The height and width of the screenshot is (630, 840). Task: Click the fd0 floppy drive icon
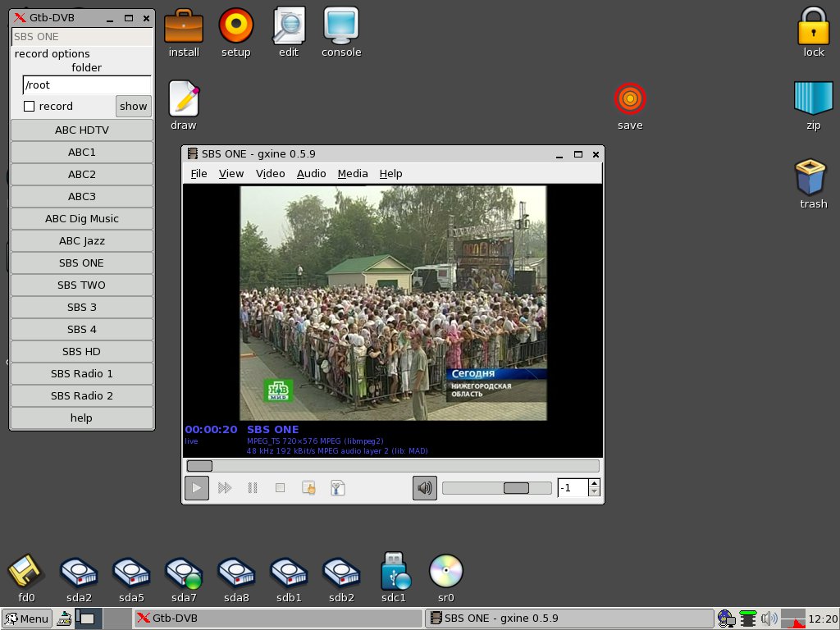[x=25, y=578]
